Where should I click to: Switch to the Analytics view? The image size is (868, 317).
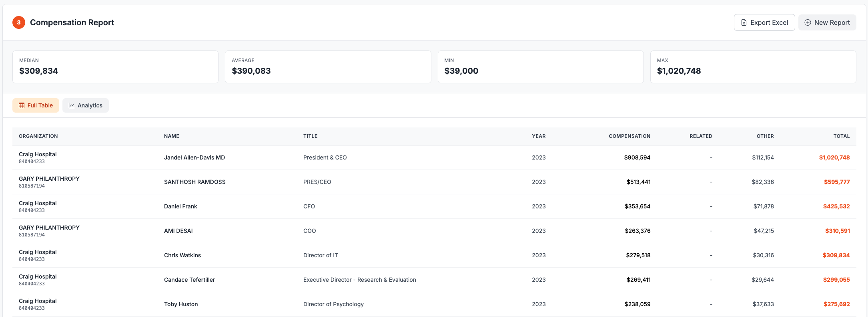(x=85, y=105)
